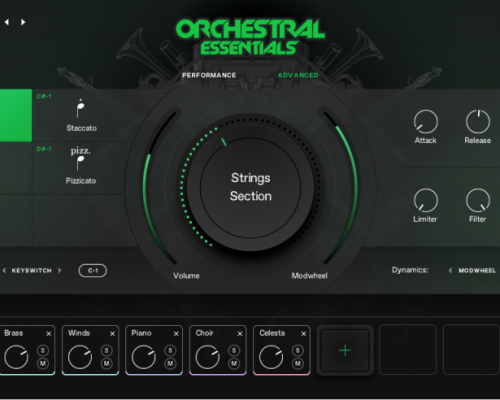Solo the Choir layer
500x400 pixels.
click(234, 350)
